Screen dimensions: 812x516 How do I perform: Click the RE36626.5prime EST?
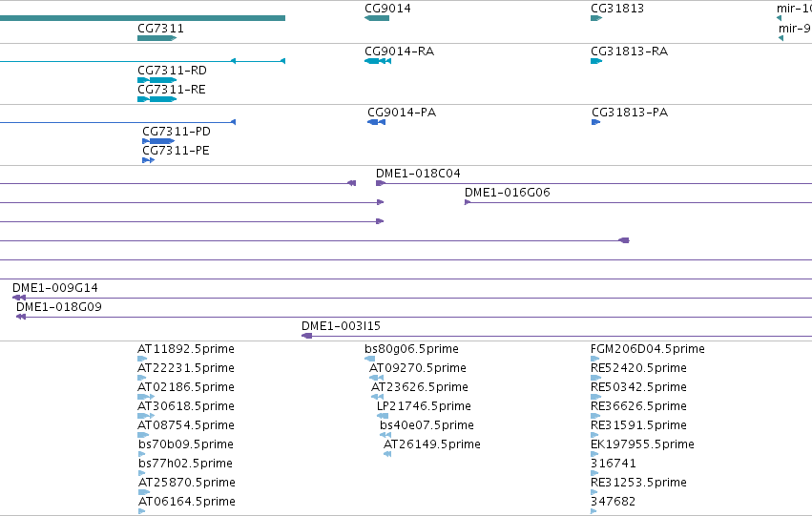tap(595, 416)
